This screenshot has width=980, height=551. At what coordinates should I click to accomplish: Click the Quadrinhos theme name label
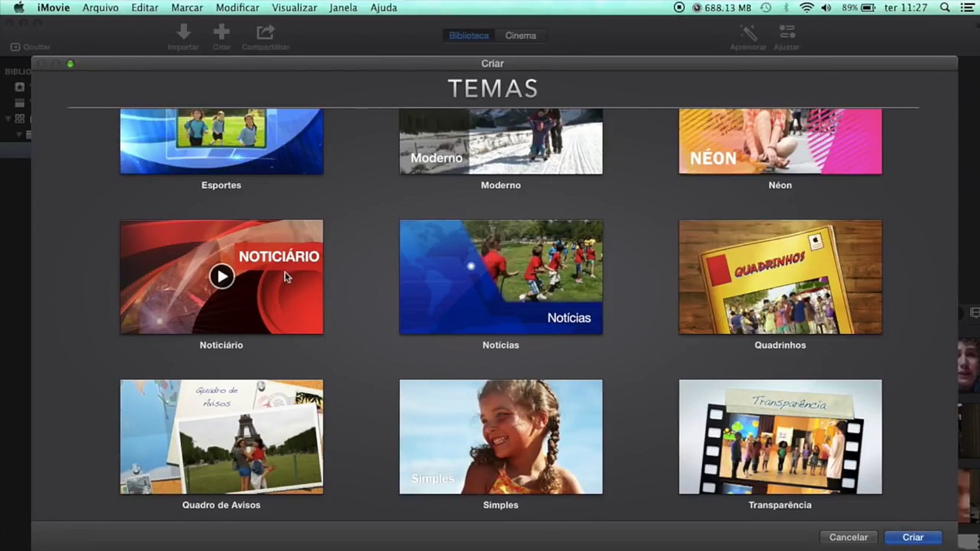pos(780,345)
